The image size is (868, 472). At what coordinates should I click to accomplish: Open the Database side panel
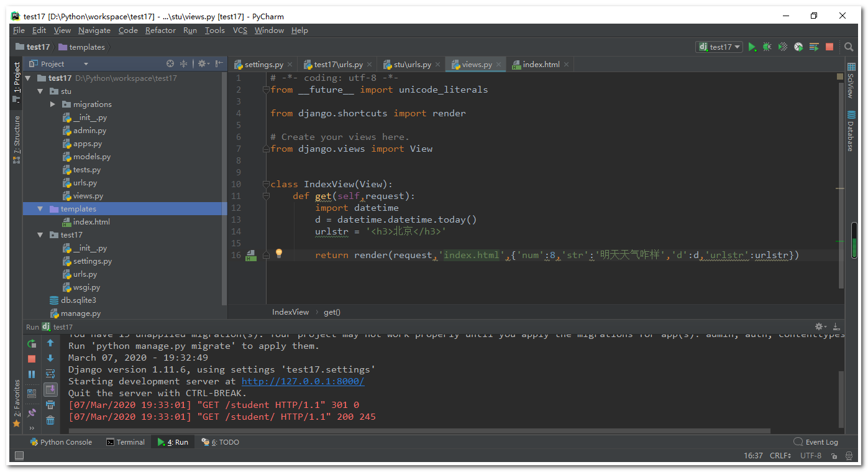(x=851, y=131)
